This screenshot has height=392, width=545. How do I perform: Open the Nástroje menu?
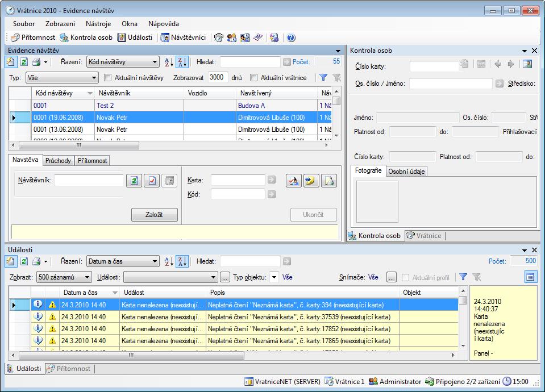point(98,24)
